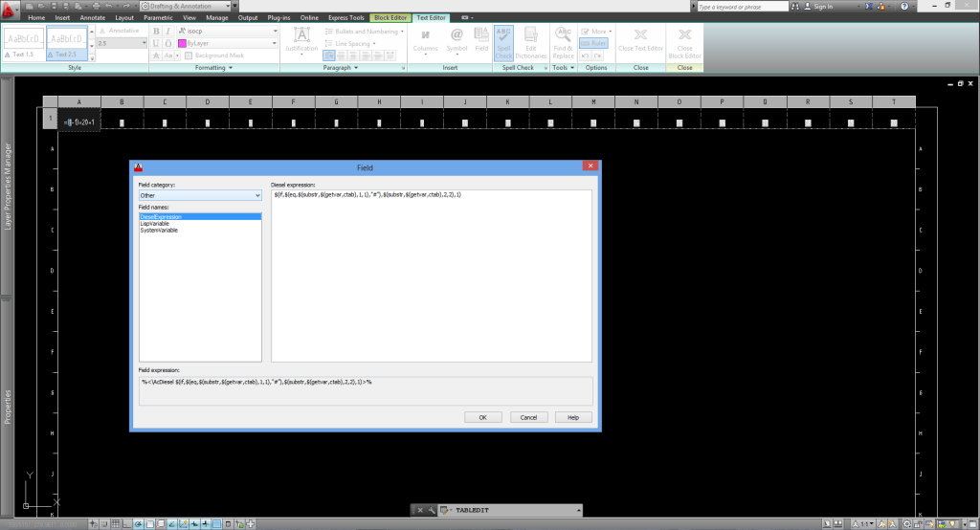Open the Justification tool
The width and height of the screenshot is (980, 530).
(x=301, y=39)
